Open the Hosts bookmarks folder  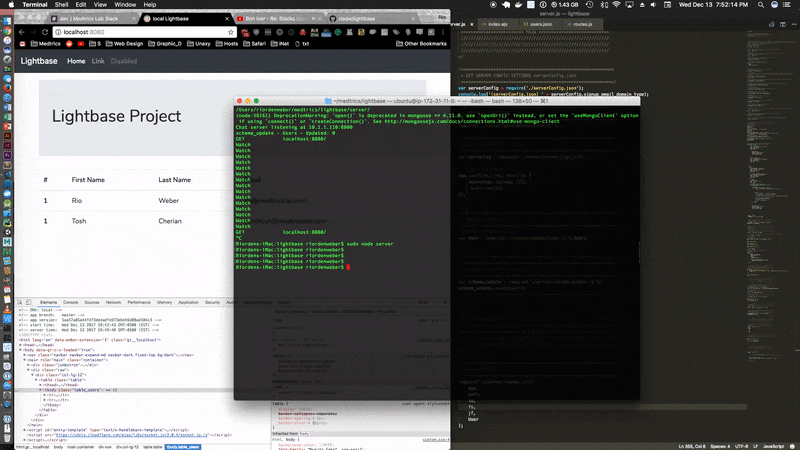point(227,44)
